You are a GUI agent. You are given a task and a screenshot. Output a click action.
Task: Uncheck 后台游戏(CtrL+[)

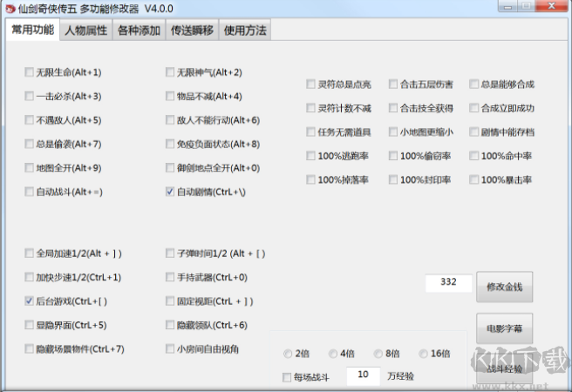click(29, 301)
